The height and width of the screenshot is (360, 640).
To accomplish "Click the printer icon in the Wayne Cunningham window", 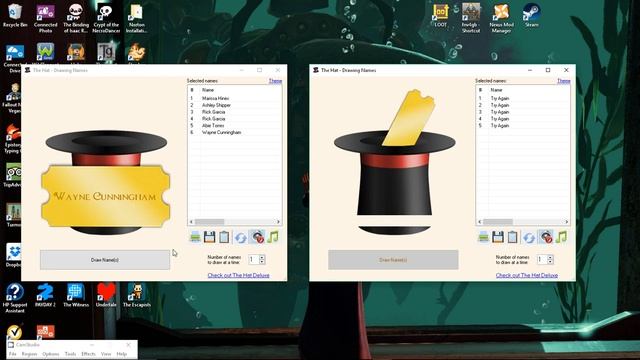I will coord(195,237).
